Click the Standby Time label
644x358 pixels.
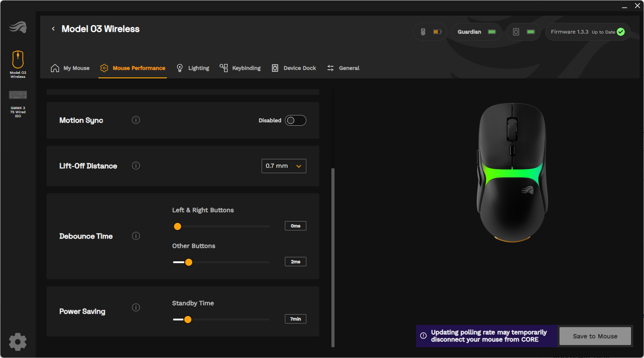click(193, 303)
